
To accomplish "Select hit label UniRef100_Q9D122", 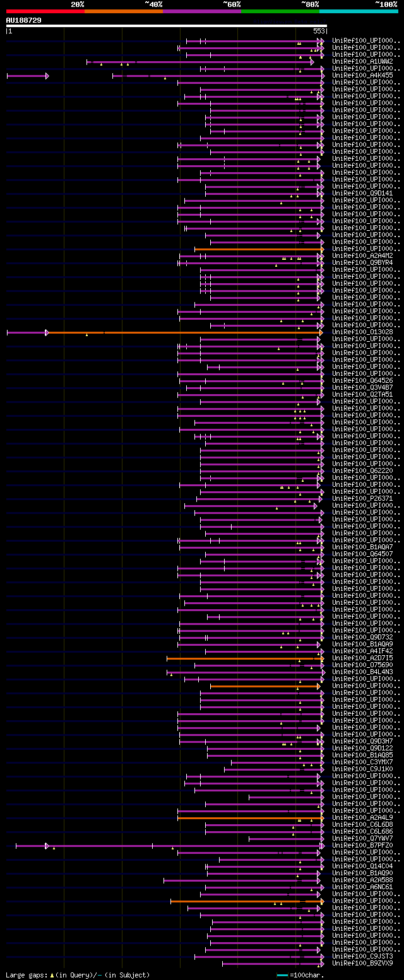I will tap(362, 749).
